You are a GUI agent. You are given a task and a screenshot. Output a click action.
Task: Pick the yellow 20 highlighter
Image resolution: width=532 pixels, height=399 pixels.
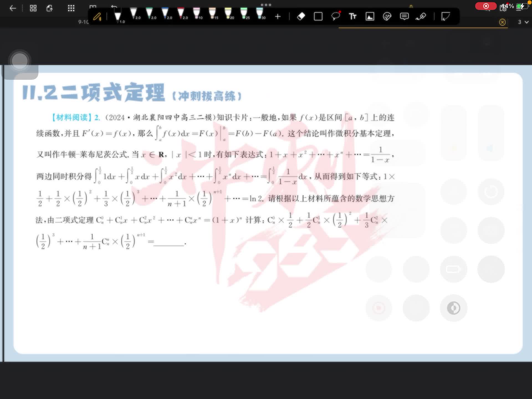228,14
